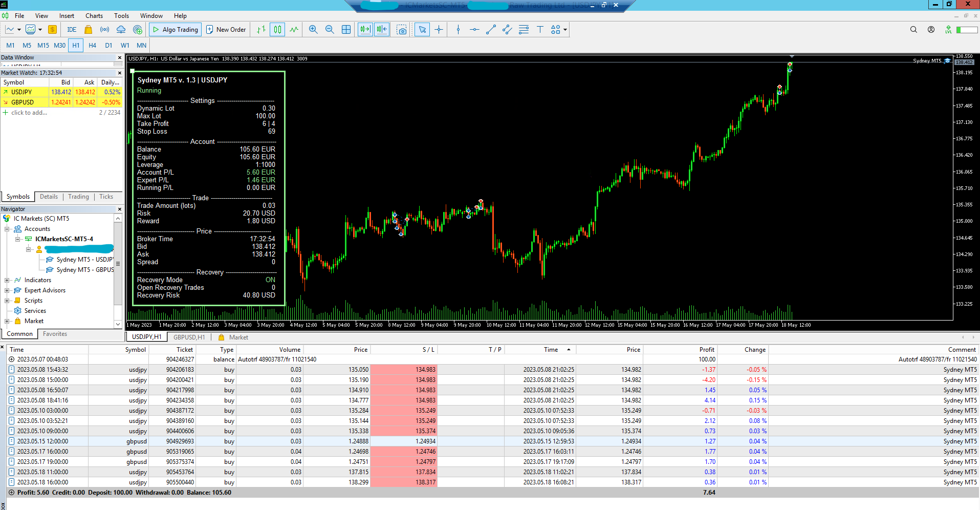This screenshot has width=980, height=510.
Task: Collapse the Accounts tree node
Action: 7,229
